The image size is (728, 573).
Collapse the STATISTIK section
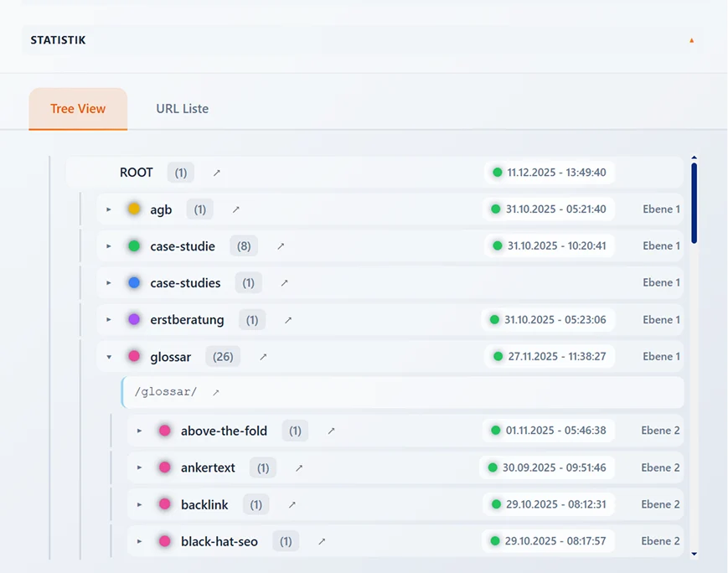click(x=691, y=39)
